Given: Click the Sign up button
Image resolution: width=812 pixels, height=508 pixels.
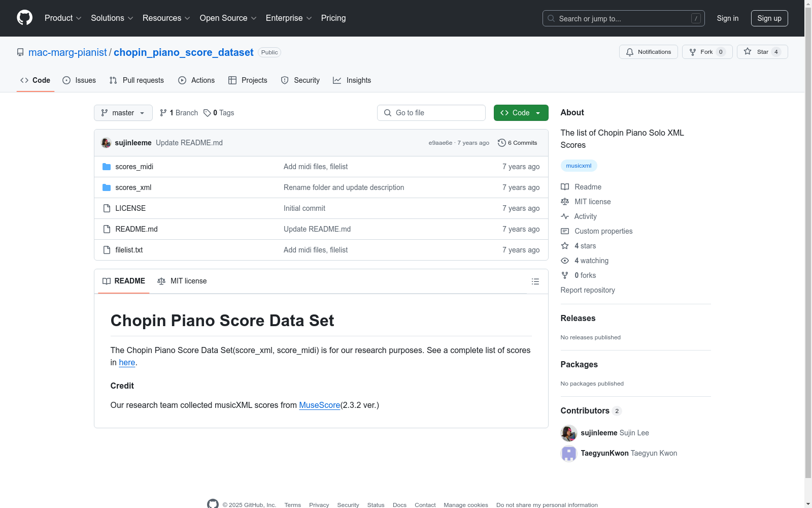Looking at the screenshot, I should coord(769,18).
